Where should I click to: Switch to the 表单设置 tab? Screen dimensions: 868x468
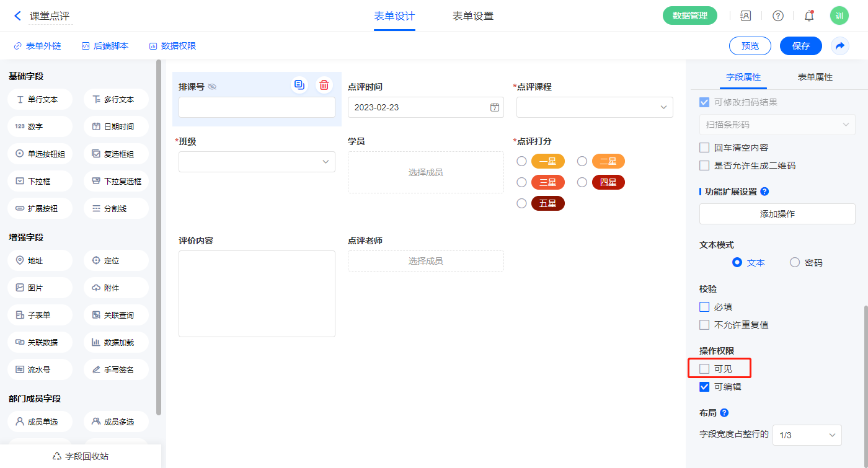472,16
